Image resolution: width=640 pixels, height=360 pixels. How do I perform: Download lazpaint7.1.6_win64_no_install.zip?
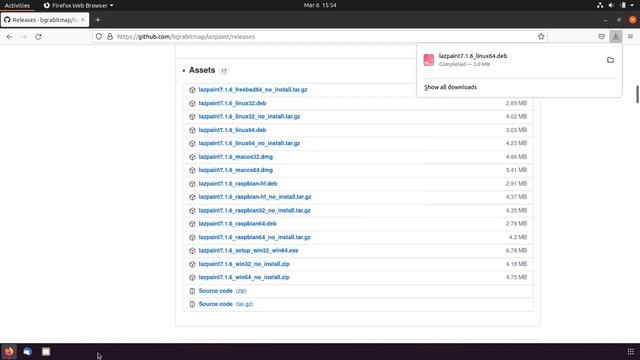[x=244, y=277]
